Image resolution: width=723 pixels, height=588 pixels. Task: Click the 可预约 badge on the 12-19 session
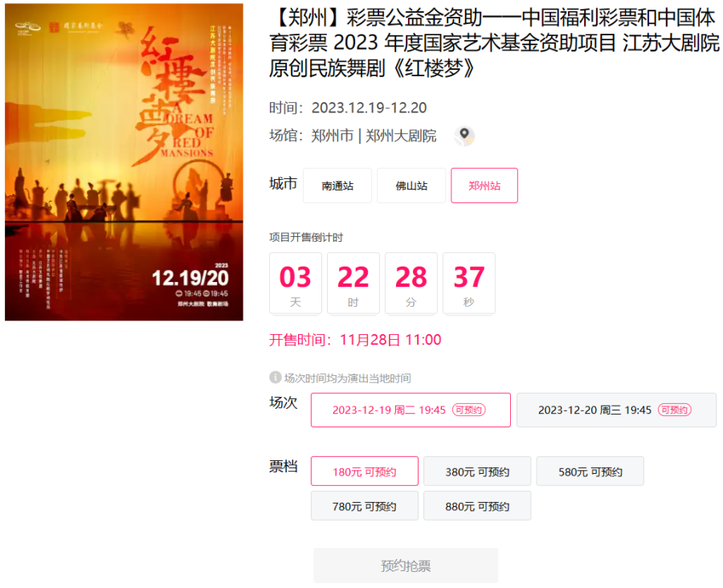coord(469,410)
